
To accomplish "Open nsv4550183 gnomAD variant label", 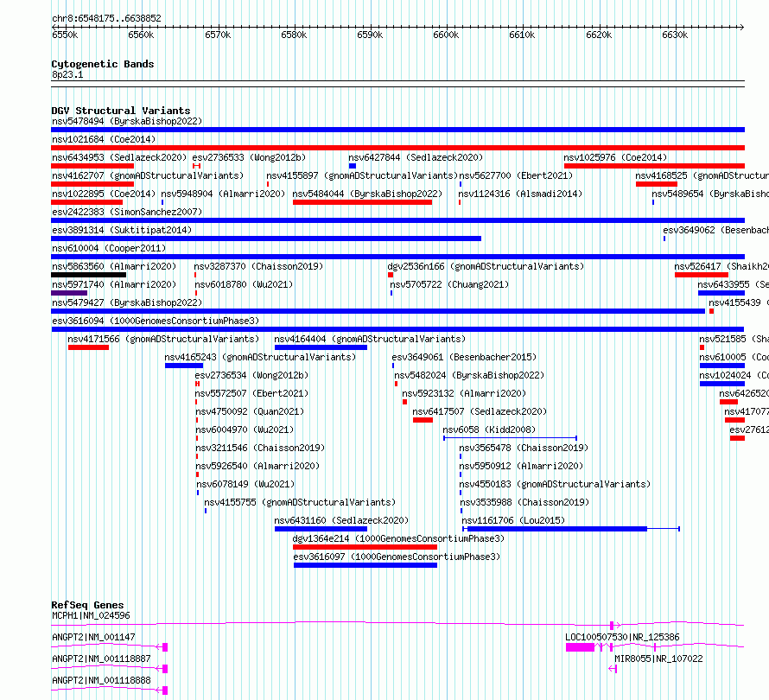I will pyautogui.click(x=556, y=484).
